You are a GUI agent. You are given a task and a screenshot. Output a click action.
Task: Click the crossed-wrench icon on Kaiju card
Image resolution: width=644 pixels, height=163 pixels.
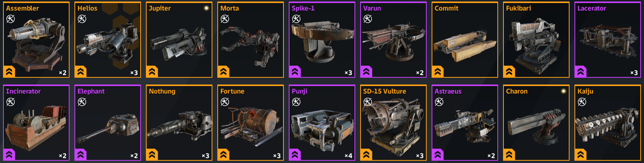tap(582, 101)
